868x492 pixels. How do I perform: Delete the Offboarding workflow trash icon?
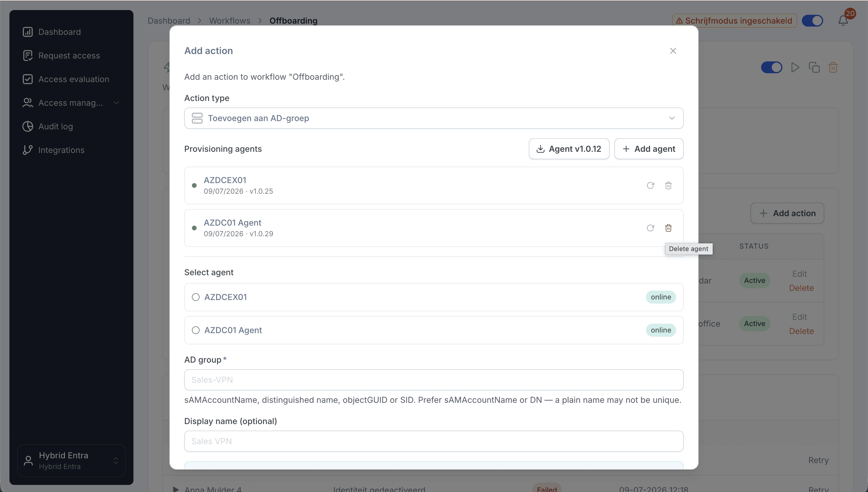click(x=833, y=67)
